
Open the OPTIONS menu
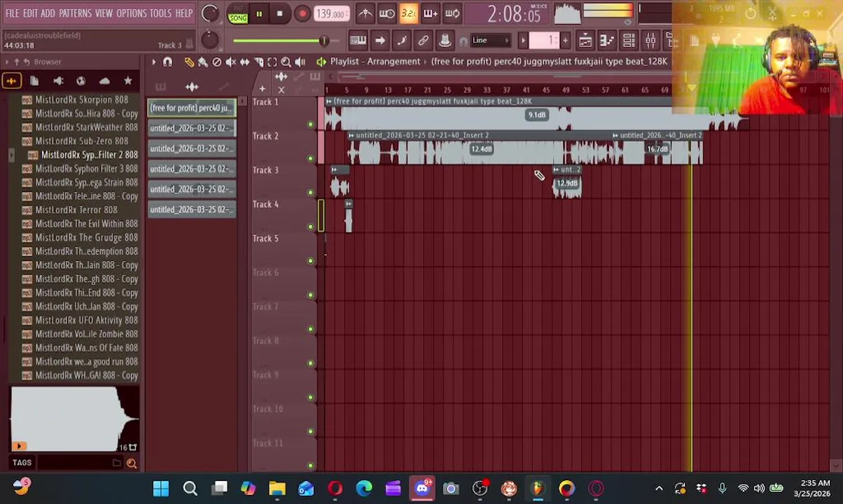click(131, 13)
